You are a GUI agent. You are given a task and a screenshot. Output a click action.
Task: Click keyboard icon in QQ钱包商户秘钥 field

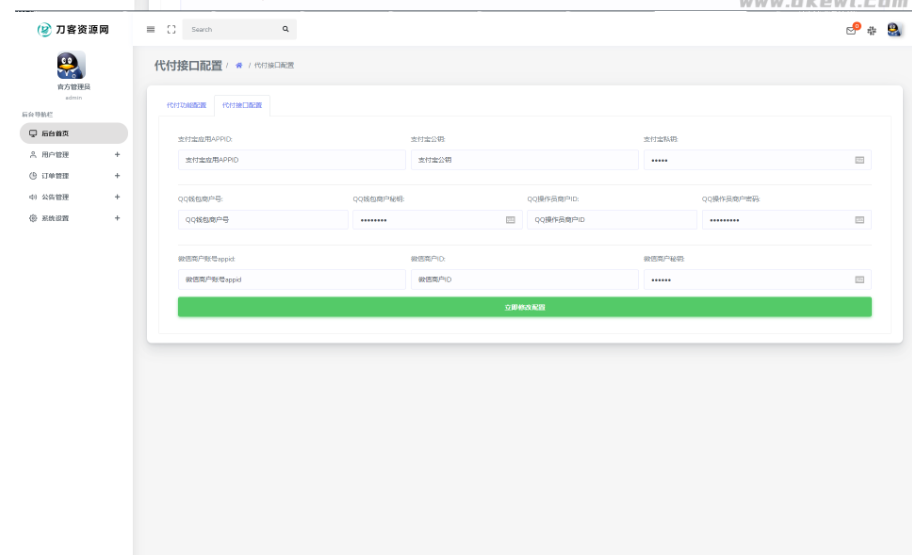pyautogui.click(x=510, y=220)
